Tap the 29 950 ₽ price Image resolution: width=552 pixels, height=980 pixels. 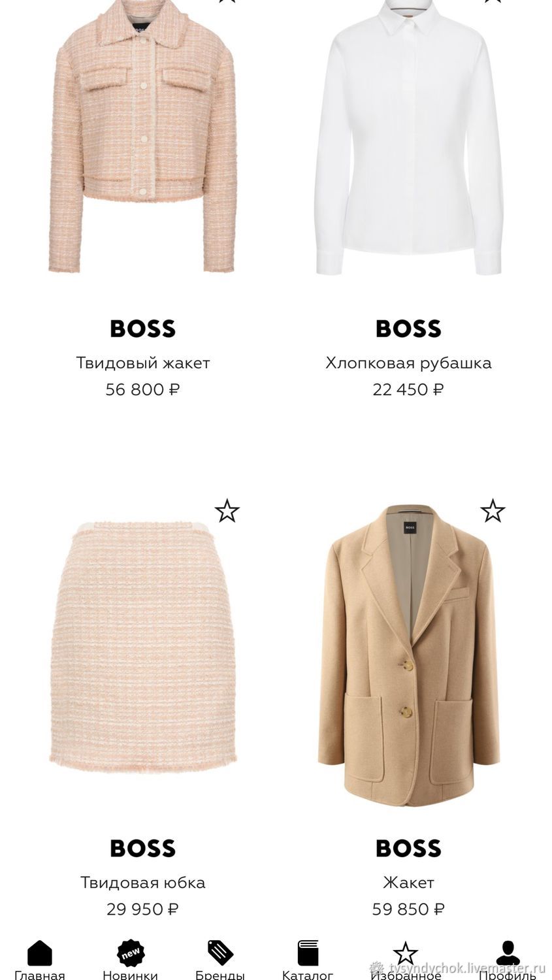point(143,909)
